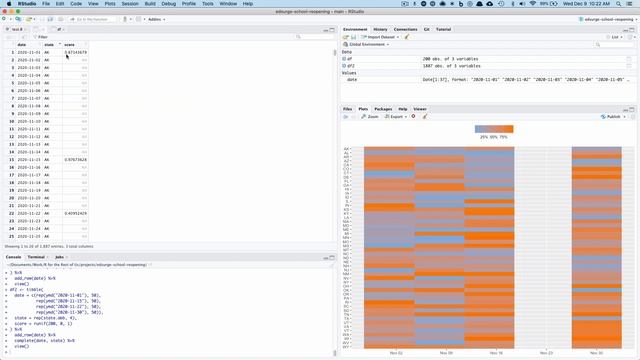The width and height of the screenshot is (640, 360).
Task: Expand the df2 object disclosure icon
Action: point(344,66)
